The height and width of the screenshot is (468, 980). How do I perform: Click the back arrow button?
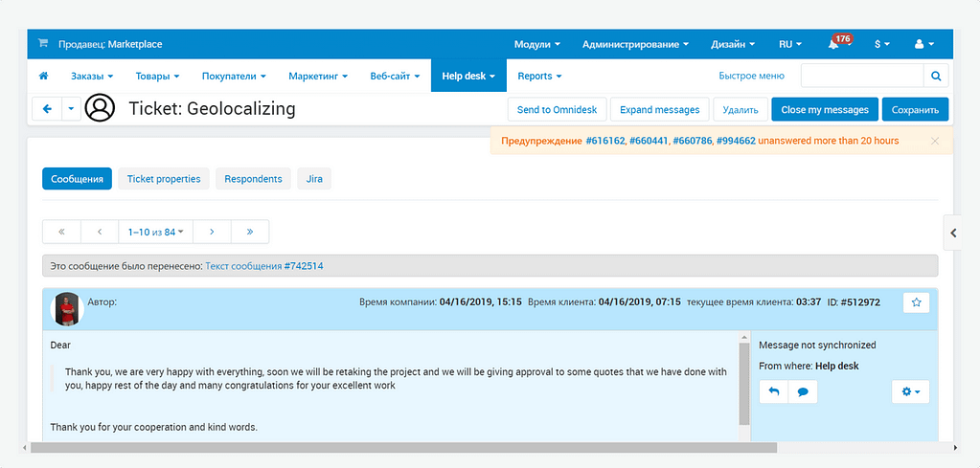click(x=47, y=109)
